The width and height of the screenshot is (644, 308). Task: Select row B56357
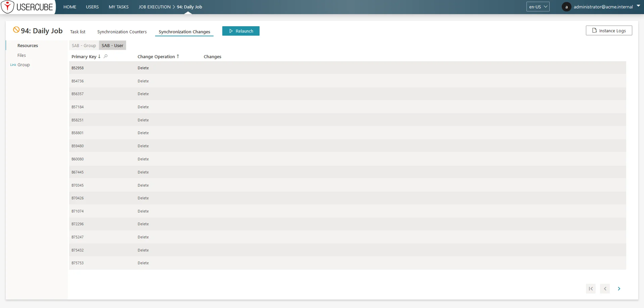[x=348, y=94]
